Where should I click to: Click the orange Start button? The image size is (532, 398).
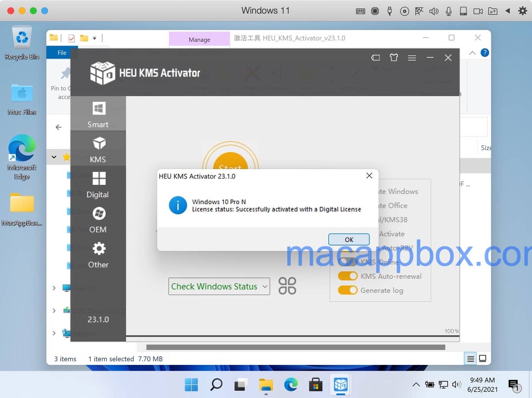coord(231,160)
